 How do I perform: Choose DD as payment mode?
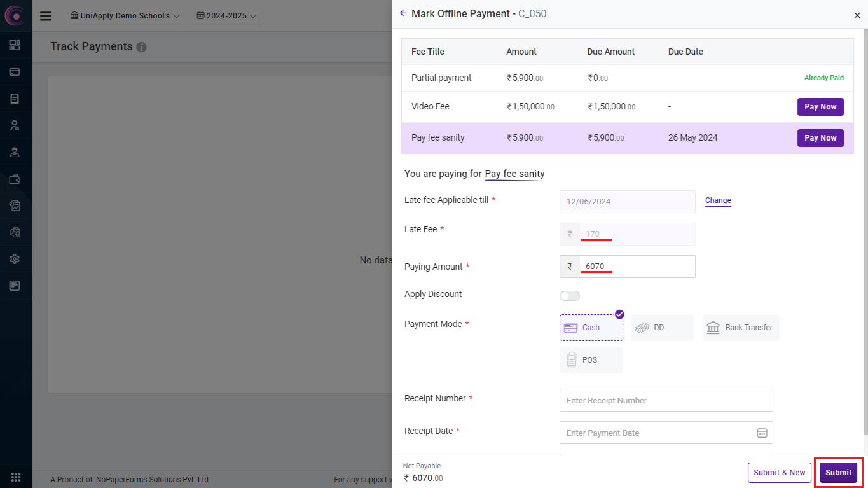click(x=662, y=328)
